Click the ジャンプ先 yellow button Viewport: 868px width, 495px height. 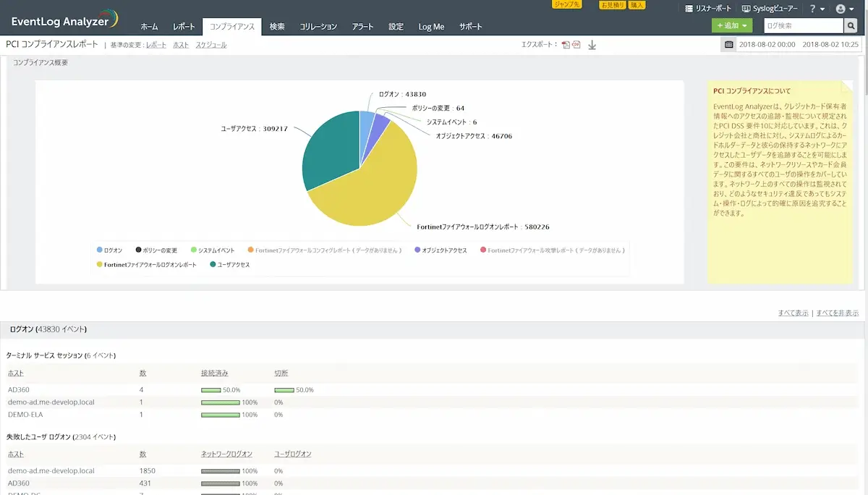(x=566, y=4)
